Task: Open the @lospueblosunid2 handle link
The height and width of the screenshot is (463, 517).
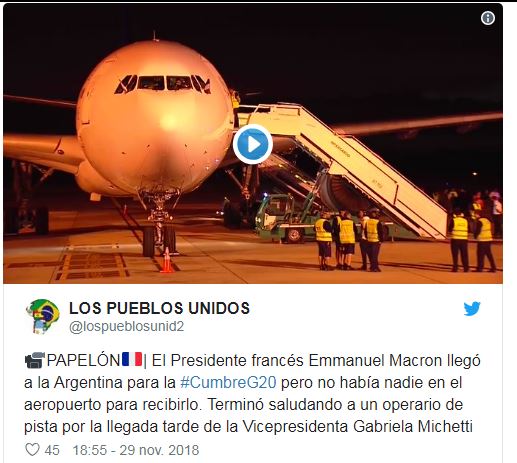Action: tap(126, 326)
